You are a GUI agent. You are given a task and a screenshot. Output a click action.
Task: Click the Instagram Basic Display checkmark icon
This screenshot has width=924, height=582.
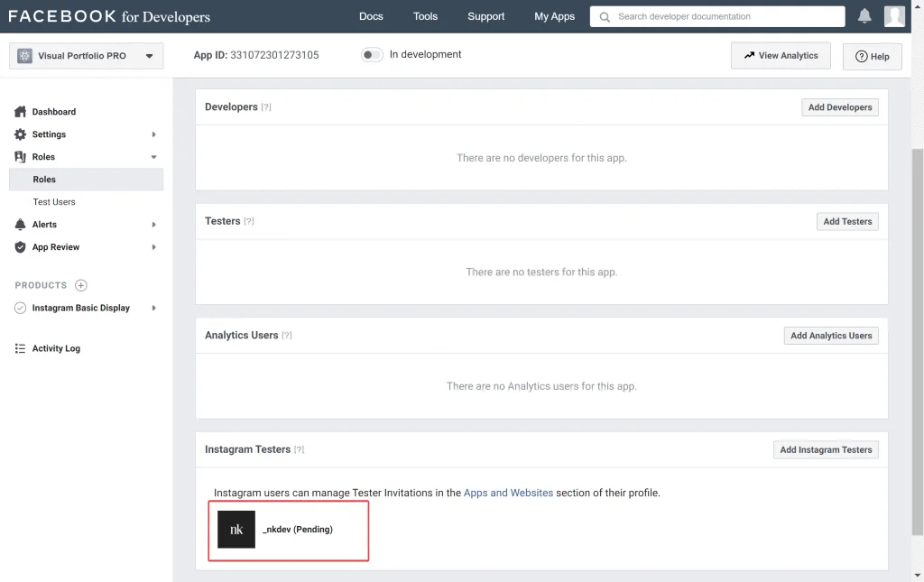(20, 308)
